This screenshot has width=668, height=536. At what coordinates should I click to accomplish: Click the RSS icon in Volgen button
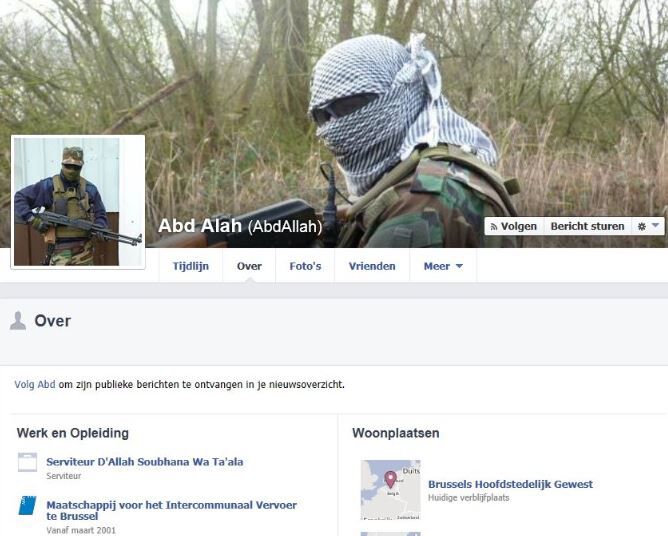pyautogui.click(x=494, y=227)
